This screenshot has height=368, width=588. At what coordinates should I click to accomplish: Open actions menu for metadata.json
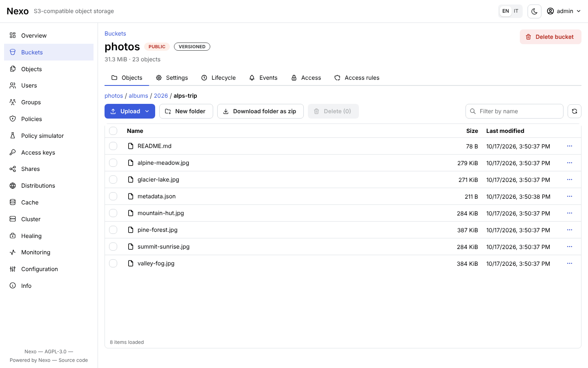pyautogui.click(x=570, y=196)
